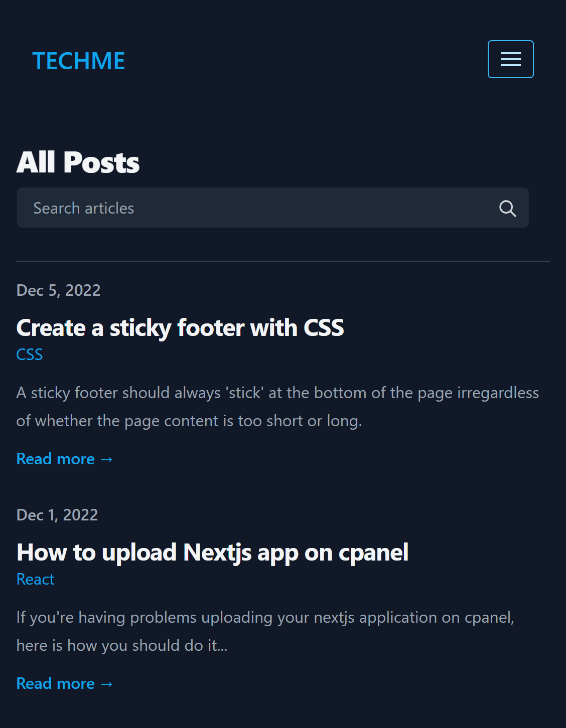
Task: Click the magnifying glass search icon
Action: pos(507,209)
